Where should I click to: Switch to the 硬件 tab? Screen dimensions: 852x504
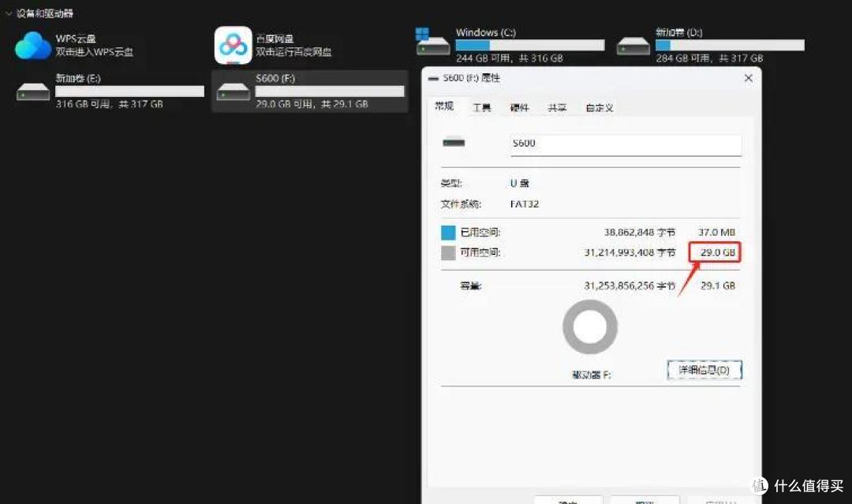(519, 107)
